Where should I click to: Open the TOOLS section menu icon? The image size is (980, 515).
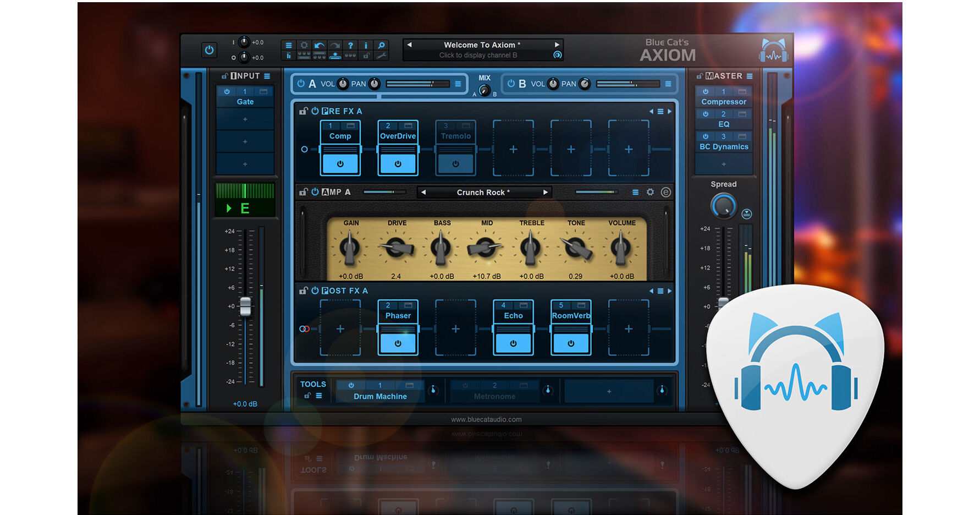tap(319, 396)
